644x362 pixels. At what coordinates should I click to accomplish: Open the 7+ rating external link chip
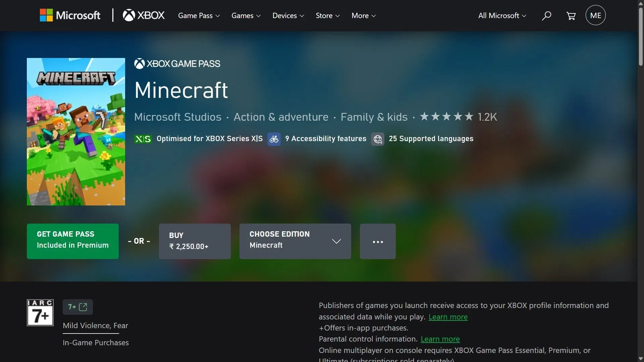click(78, 307)
